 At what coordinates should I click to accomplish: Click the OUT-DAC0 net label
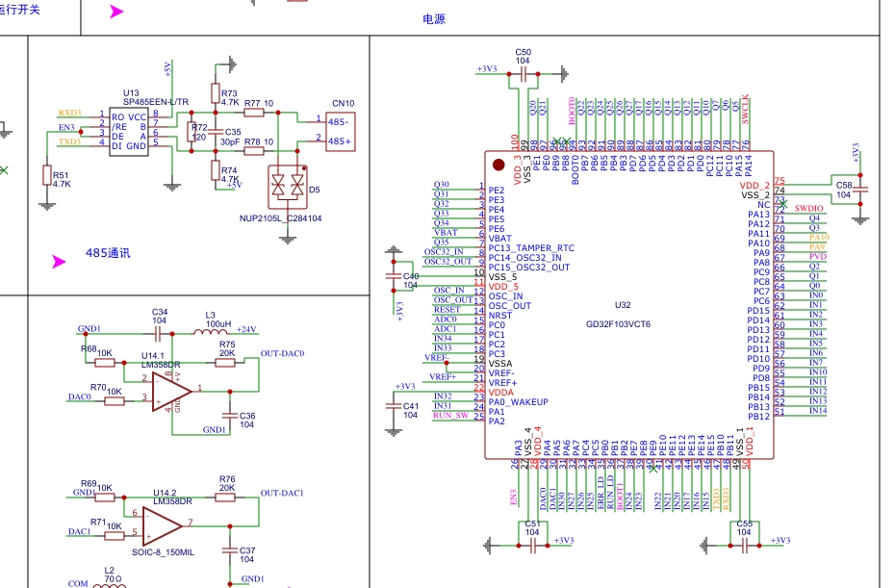[283, 353]
